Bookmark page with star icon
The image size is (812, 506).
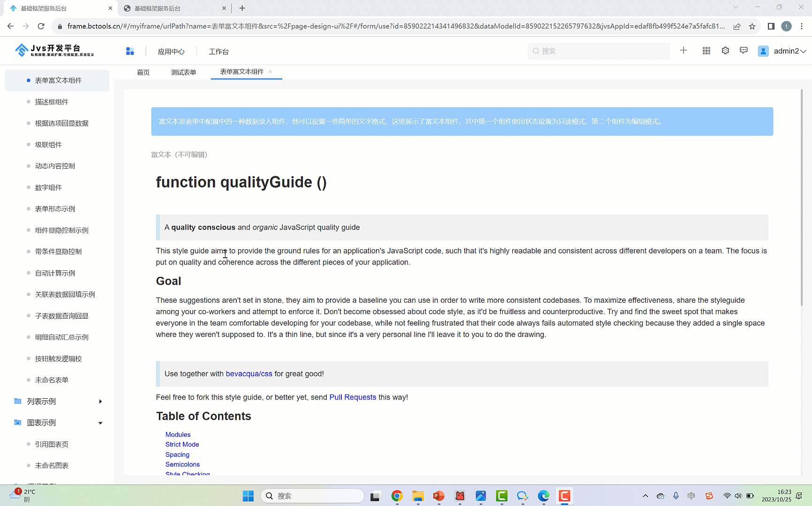coord(752,26)
